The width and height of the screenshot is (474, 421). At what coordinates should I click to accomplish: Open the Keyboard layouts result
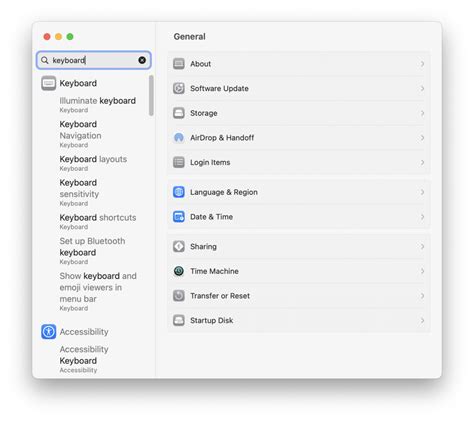pos(93,163)
